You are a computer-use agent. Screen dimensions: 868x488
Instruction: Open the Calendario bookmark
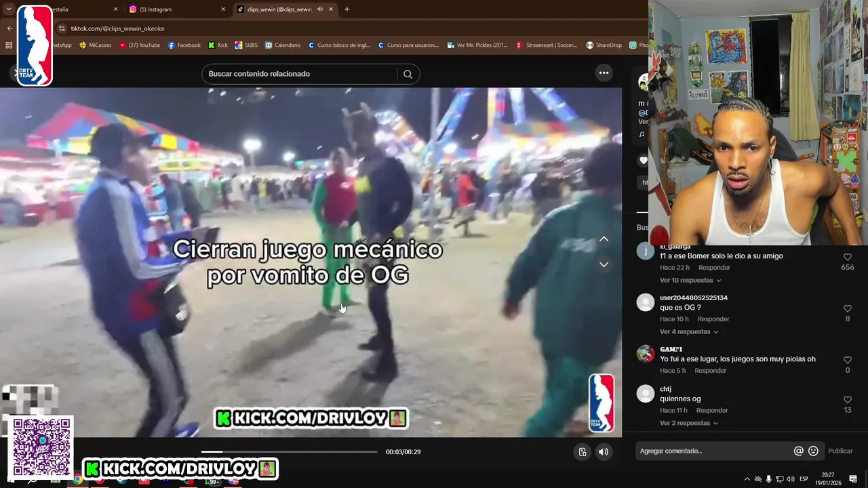pos(283,45)
